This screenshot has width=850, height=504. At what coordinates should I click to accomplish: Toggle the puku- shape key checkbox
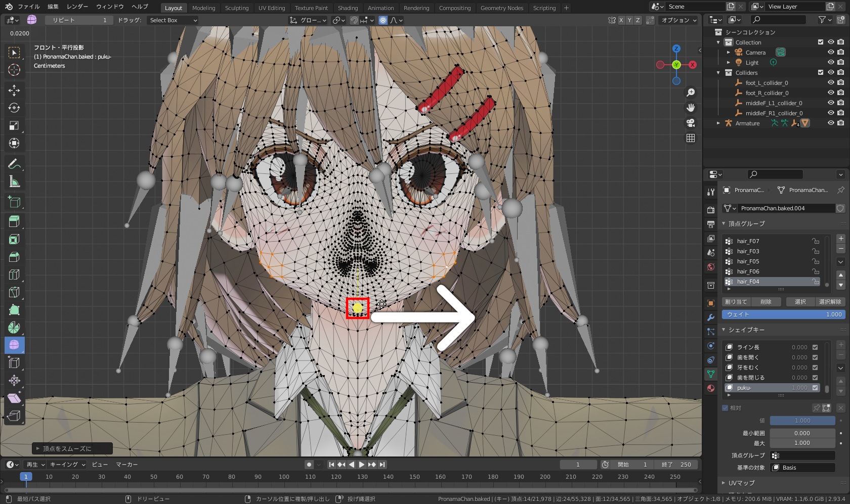[815, 388]
